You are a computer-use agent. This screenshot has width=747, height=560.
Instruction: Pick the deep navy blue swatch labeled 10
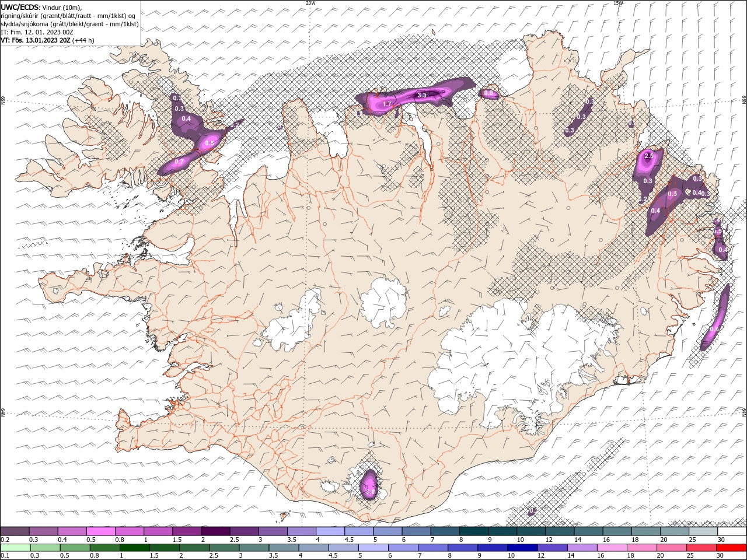[x=522, y=548]
